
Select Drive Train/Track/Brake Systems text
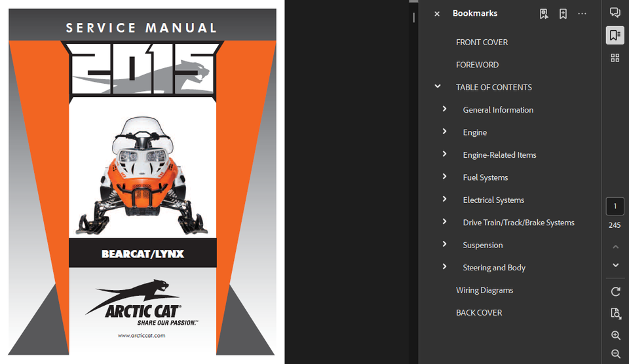519,223
